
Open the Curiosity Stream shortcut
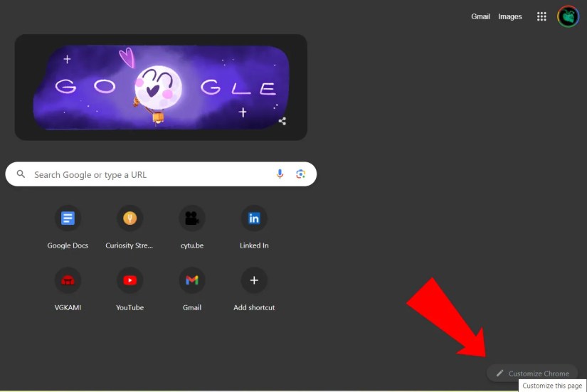[129, 227]
